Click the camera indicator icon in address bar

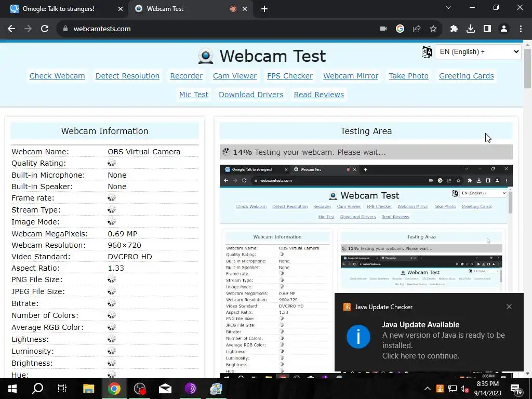click(x=383, y=29)
